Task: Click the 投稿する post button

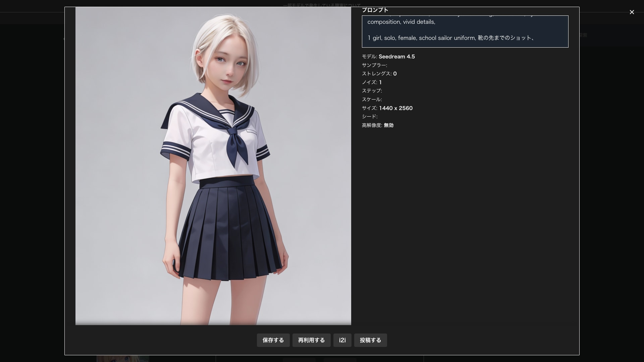Action: coord(370,340)
